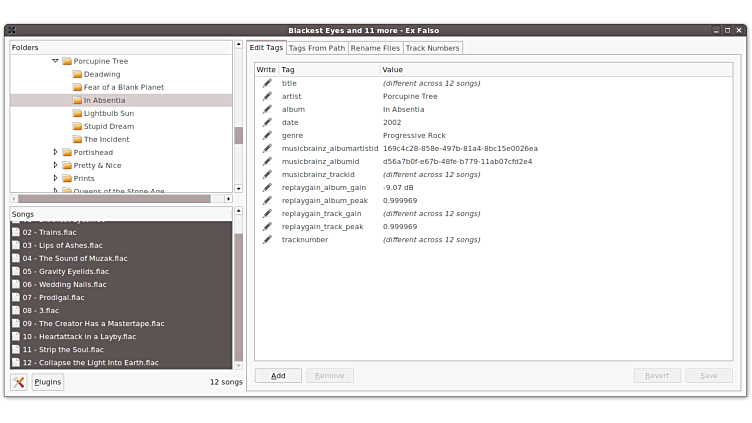Image resolution: width=752 pixels, height=423 pixels.
Task: Sort by the Tag column header
Action: pyautogui.click(x=329, y=70)
